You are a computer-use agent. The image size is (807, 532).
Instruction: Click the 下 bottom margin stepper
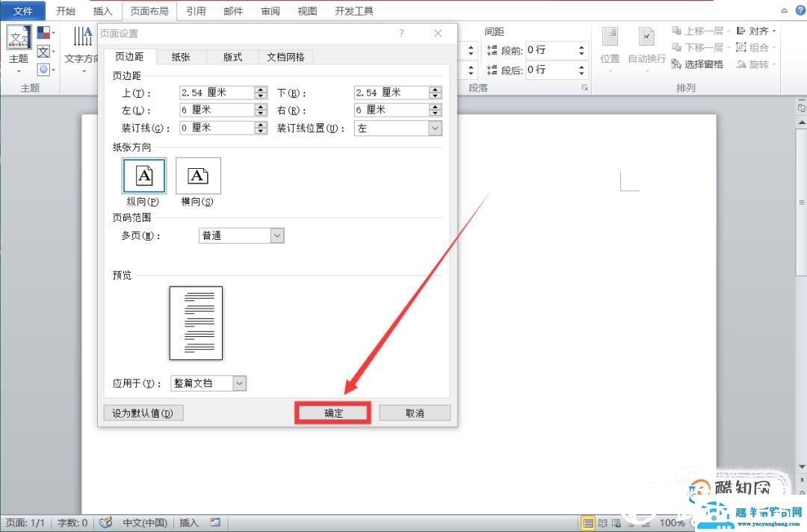(x=436, y=93)
